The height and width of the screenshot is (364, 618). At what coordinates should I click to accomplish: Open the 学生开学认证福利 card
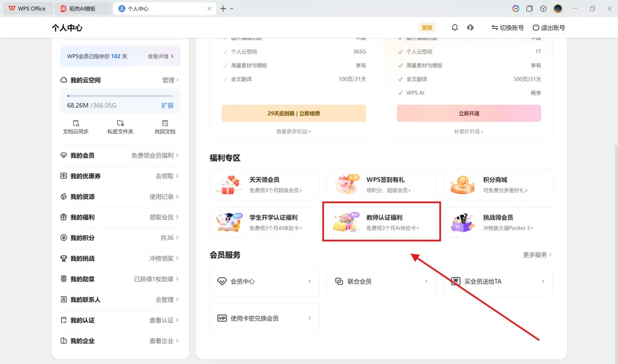264,223
